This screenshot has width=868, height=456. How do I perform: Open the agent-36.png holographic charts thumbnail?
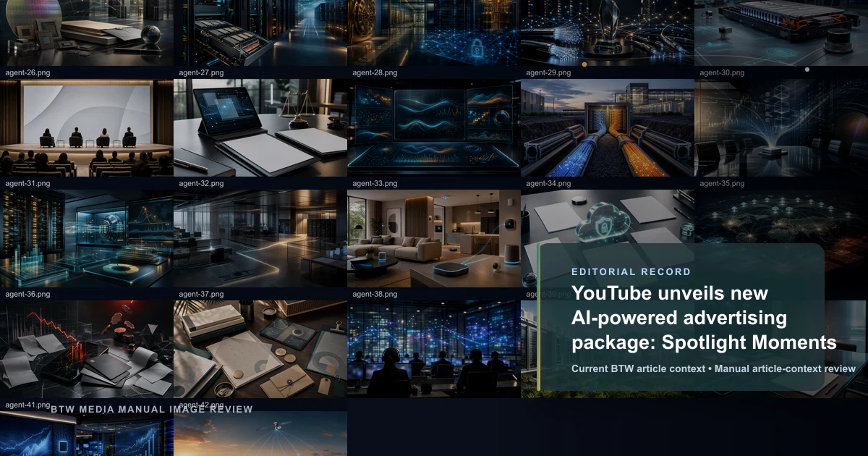(x=87, y=238)
